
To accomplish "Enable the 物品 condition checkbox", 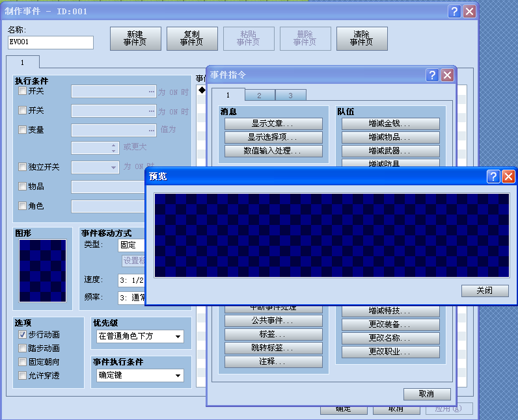I will pos(23,187).
